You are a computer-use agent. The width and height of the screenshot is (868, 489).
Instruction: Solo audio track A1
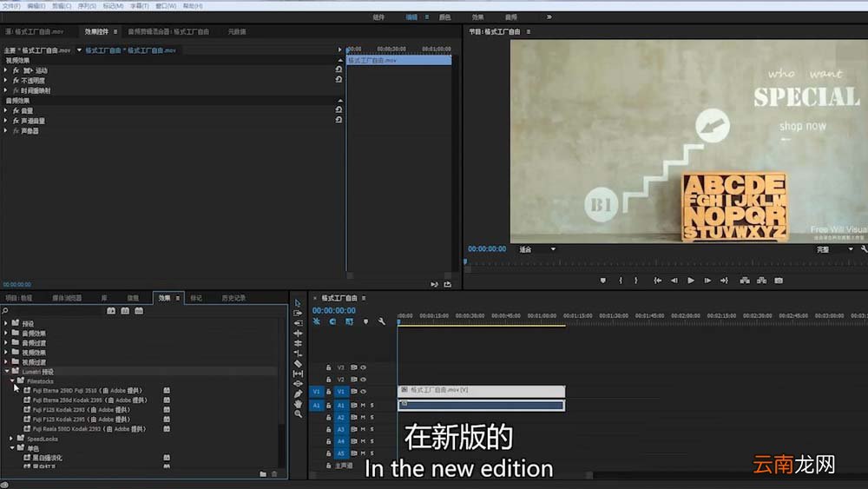click(372, 406)
